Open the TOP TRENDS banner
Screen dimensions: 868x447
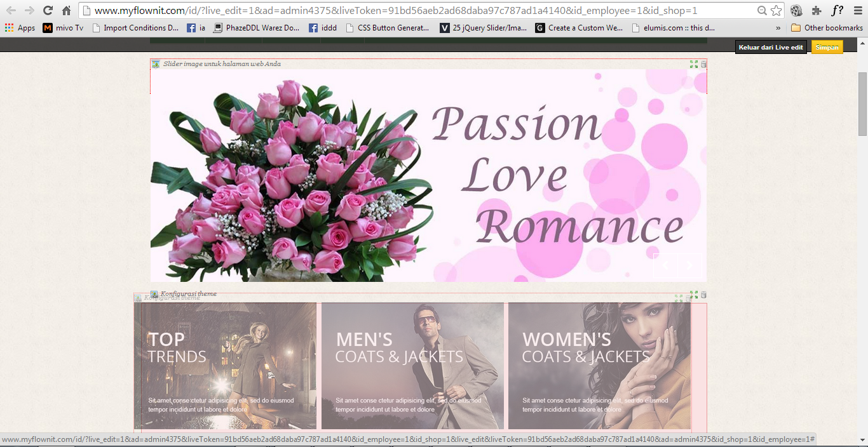pyautogui.click(x=225, y=366)
